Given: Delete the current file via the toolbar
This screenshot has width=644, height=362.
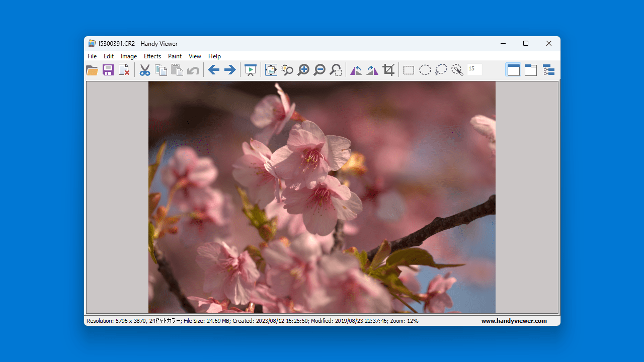Looking at the screenshot, I should [124, 70].
